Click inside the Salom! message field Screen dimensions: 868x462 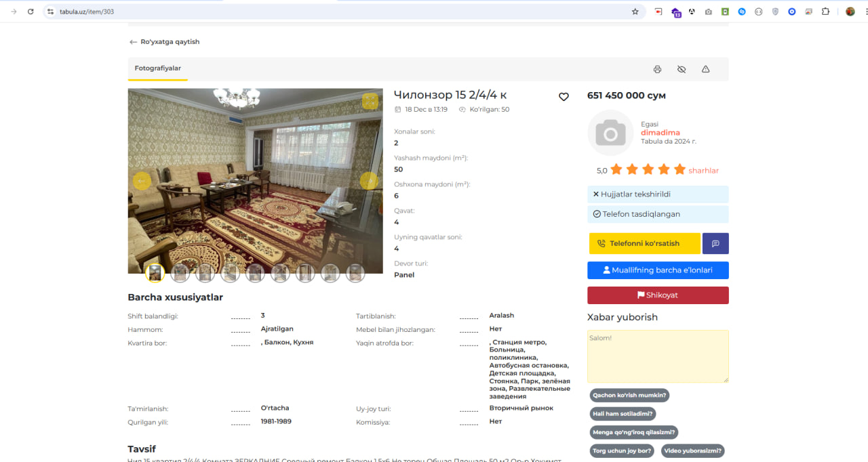click(657, 356)
